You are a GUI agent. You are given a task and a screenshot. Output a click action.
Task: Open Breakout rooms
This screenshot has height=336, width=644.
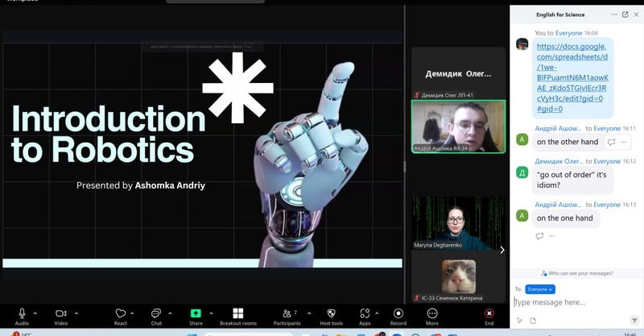pos(238,317)
